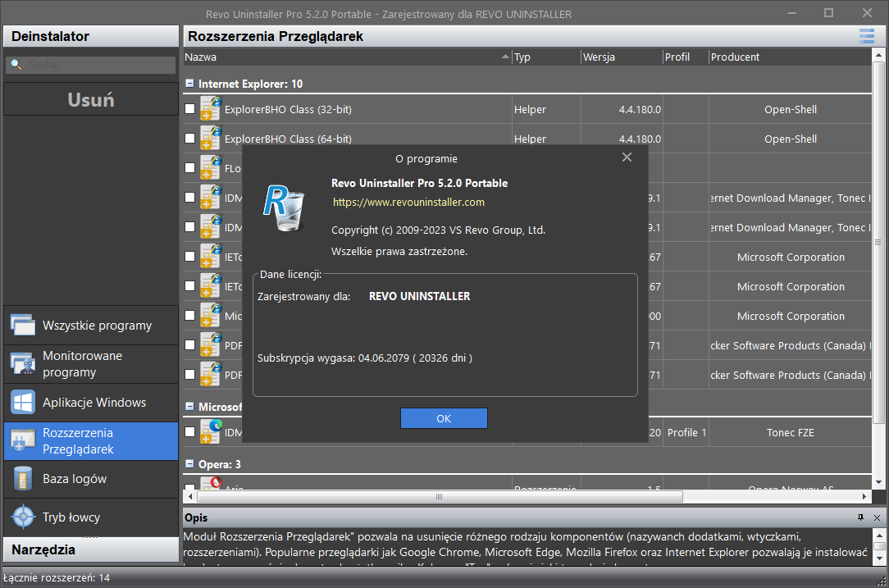Click right arrow of horizontal scrollbar
This screenshot has width=889, height=588.
coord(864,497)
